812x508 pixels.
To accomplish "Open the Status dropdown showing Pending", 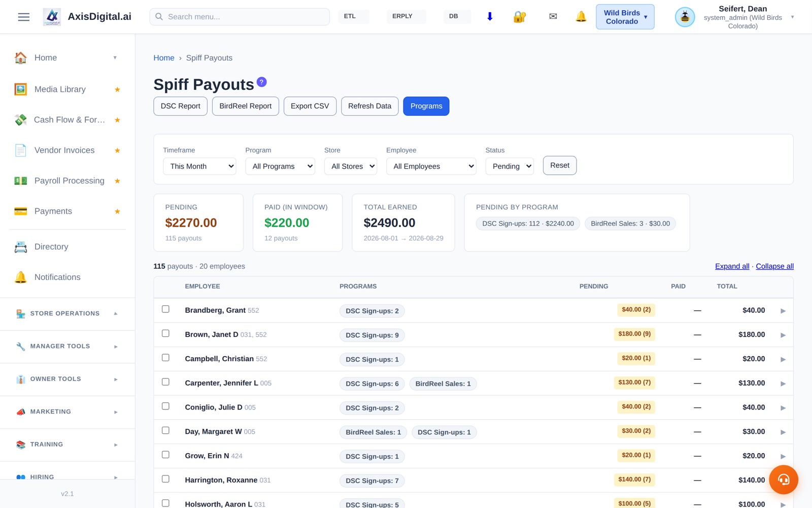I will [510, 166].
